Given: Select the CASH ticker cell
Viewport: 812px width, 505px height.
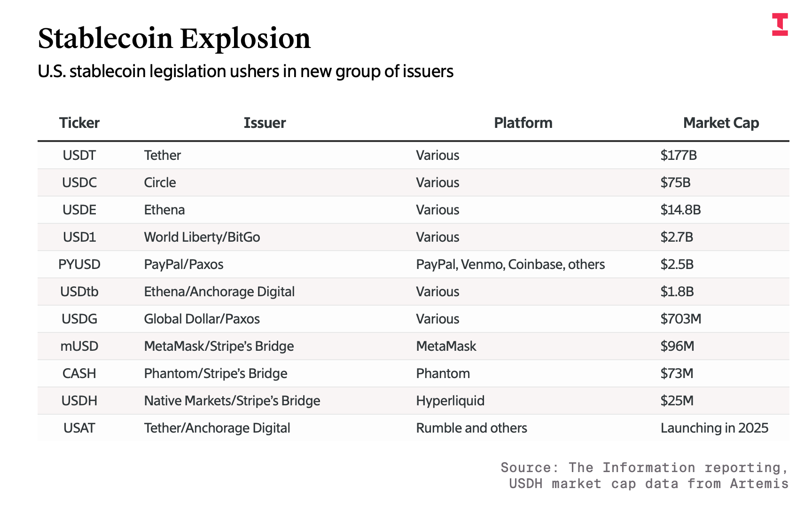Looking at the screenshot, I should (x=79, y=373).
